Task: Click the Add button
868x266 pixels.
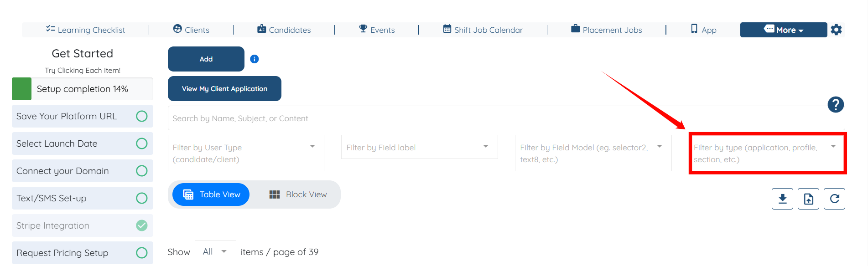Action: coord(206,59)
